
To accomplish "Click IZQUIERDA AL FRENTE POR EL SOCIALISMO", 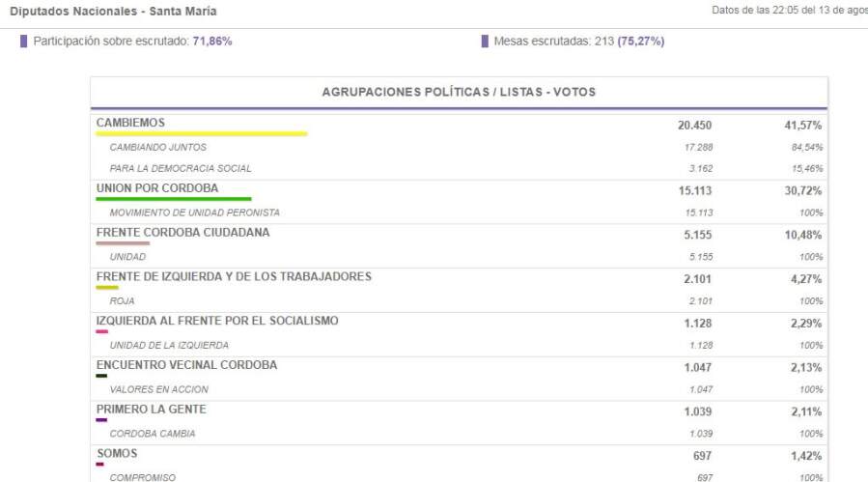I will pos(217,321).
